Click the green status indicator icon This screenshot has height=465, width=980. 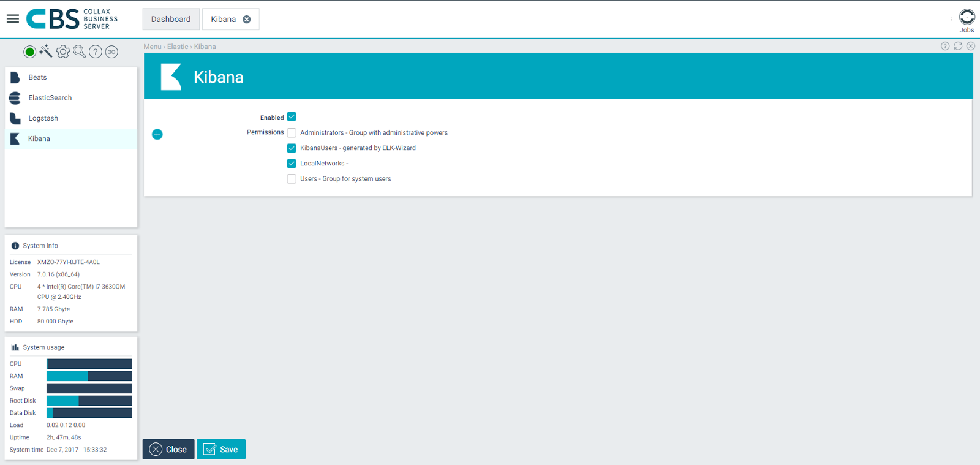click(29, 52)
